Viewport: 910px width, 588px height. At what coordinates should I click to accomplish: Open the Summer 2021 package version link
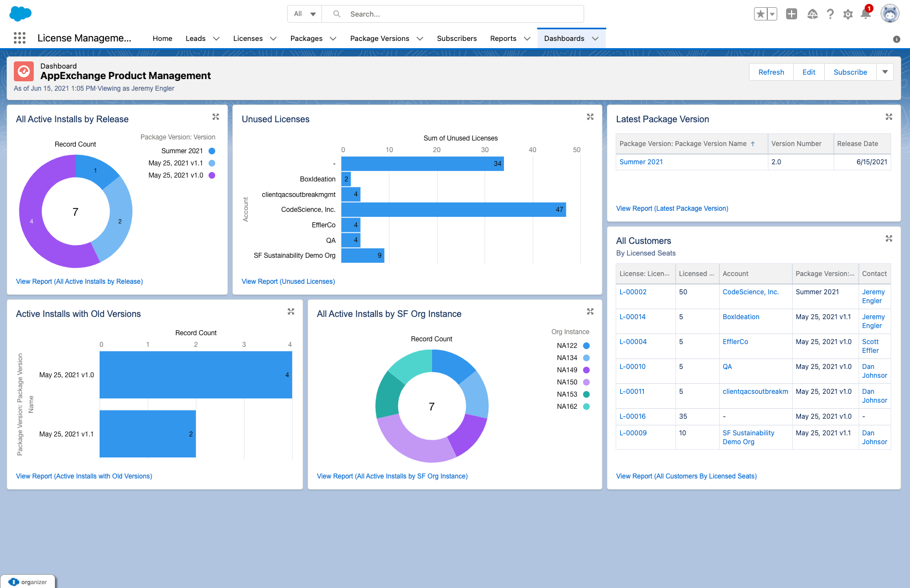click(641, 162)
